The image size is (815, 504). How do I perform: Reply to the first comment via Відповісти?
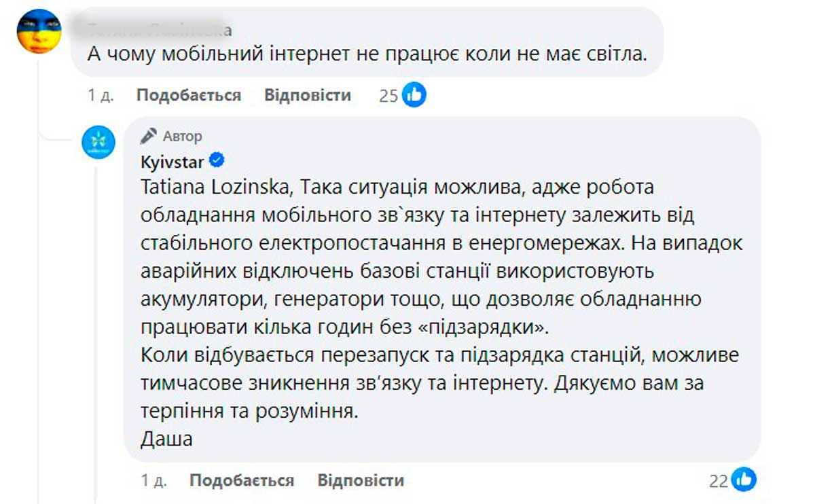pyautogui.click(x=307, y=95)
